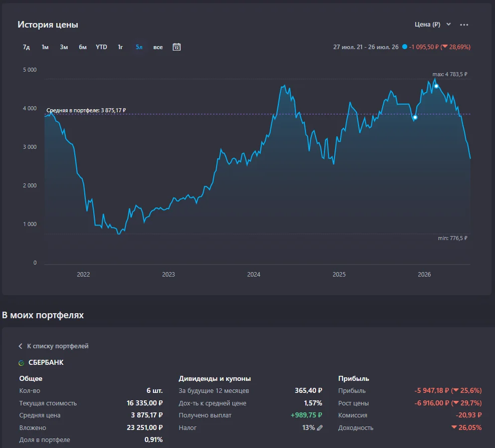Choose the 1г time range
The image size is (495, 448).
120,47
